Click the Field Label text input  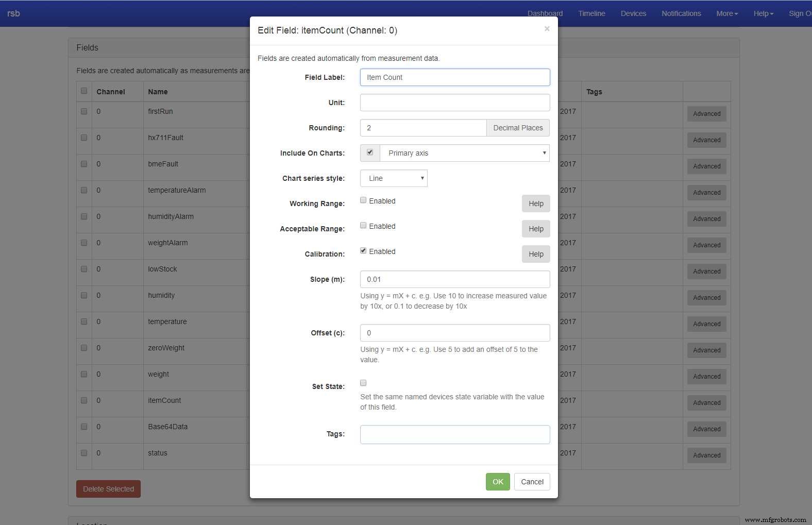(x=454, y=77)
